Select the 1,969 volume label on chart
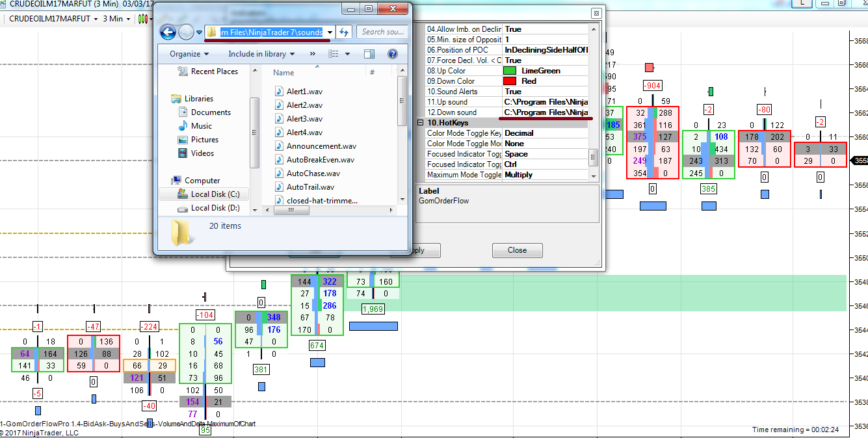This screenshot has width=868, height=438. tap(373, 309)
